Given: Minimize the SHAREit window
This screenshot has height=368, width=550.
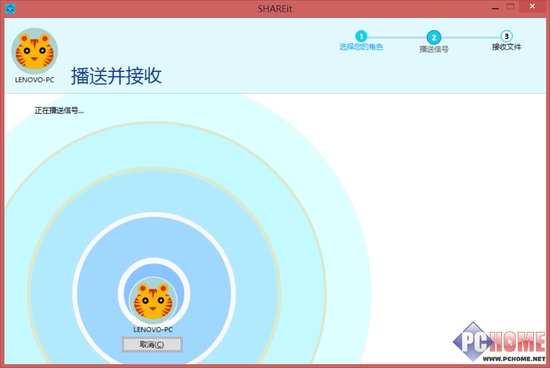Looking at the screenshot, I should [x=495, y=8].
